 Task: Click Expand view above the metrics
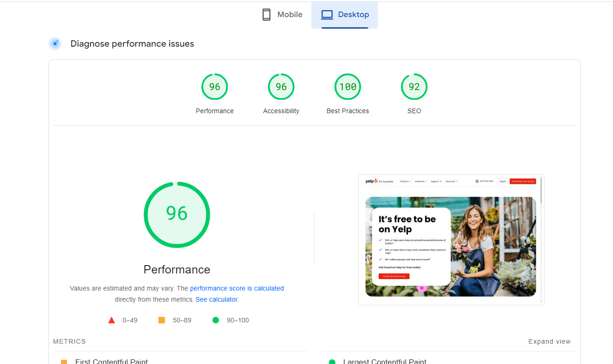point(549,341)
